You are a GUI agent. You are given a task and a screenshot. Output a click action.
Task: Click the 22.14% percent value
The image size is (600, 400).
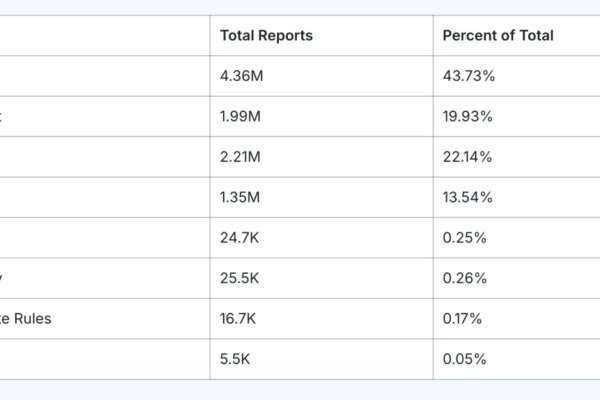point(467,157)
